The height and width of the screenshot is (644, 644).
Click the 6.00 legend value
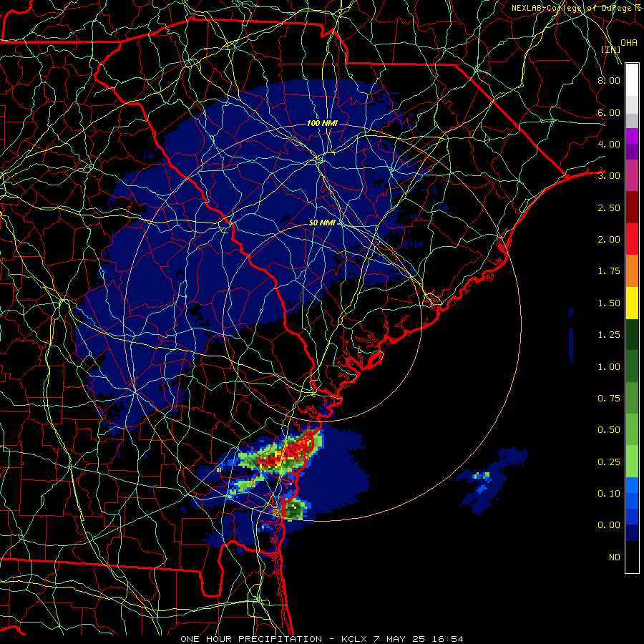609,112
